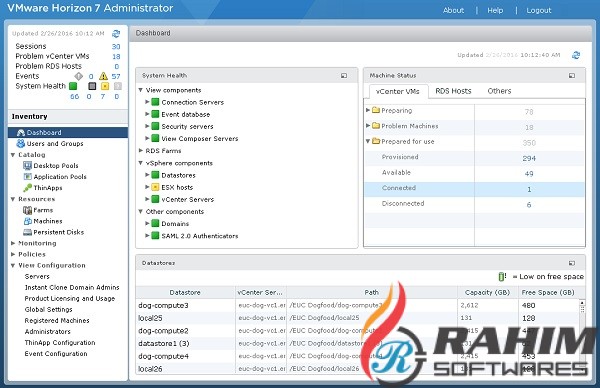600x388 pixels.
Task: Click the Desktop Pools icon
Action: [x=27, y=166]
